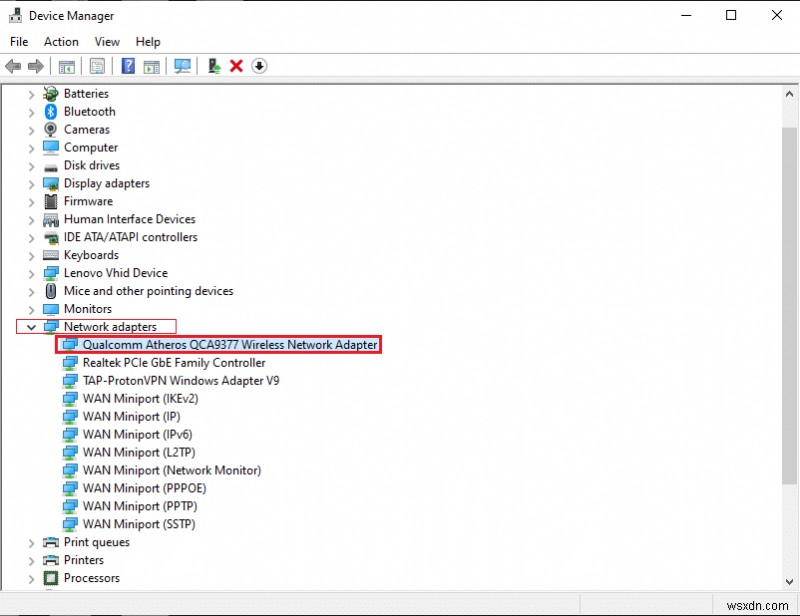Collapse the Network adapters category
The image size is (800, 616).
[x=31, y=326]
